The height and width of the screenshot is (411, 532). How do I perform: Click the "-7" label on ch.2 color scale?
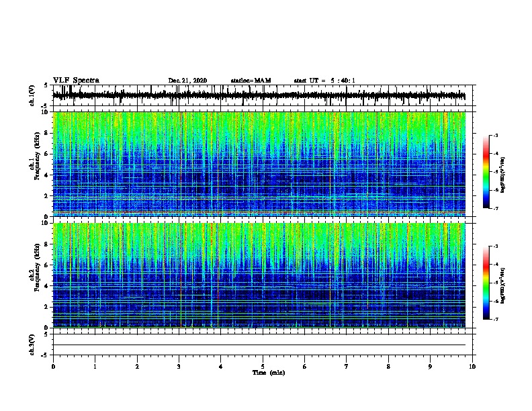tap(496, 320)
